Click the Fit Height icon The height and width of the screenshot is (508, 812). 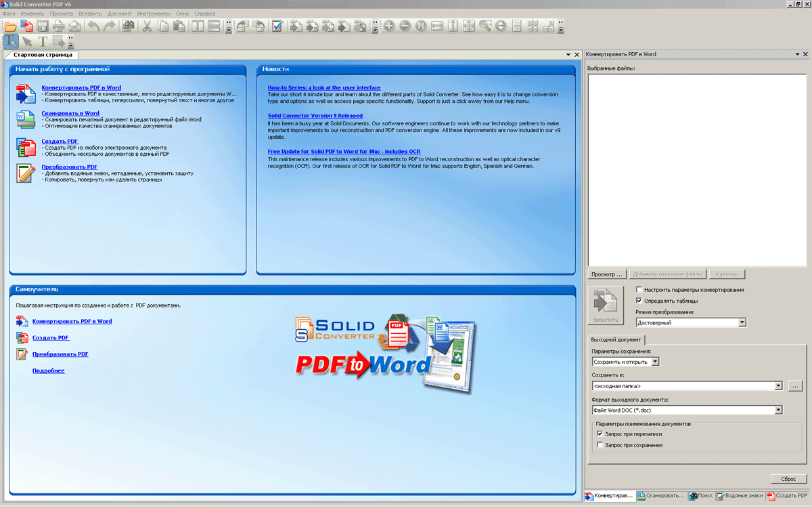tap(453, 26)
